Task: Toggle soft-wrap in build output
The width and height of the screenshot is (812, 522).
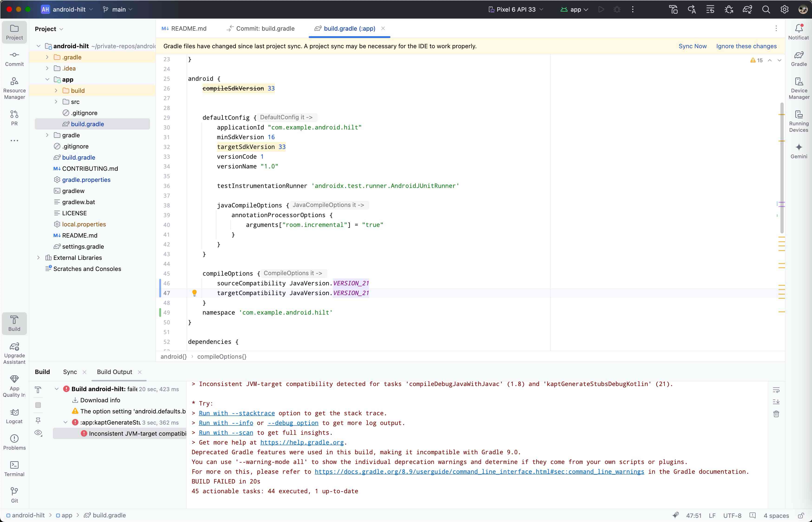Action: pos(776,390)
